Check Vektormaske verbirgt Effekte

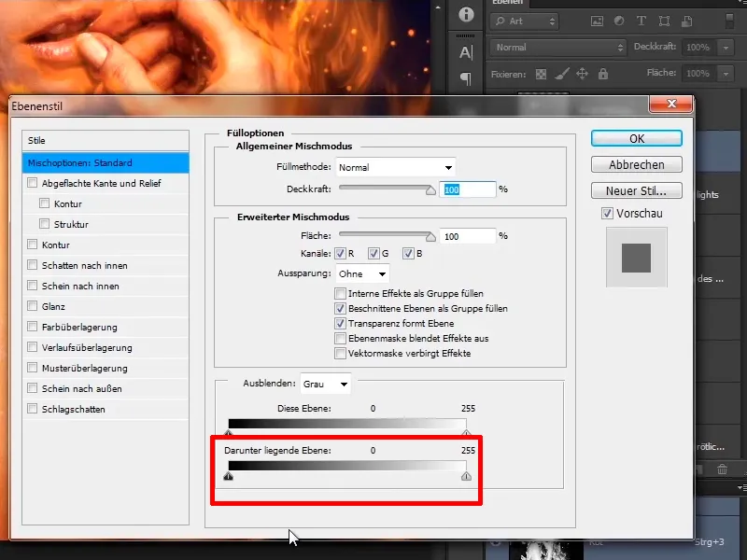pyautogui.click(x=340, y=354)
